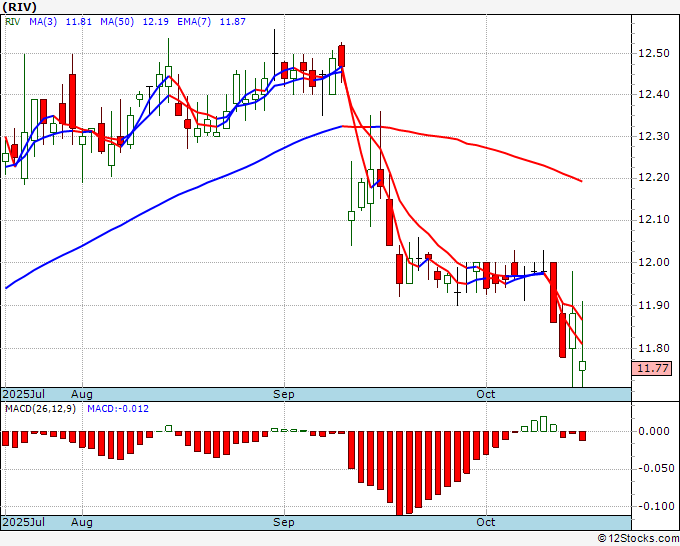Click the 11.90 price axis label
The height and width of the screenshot is (546, 680).
tap(654, 305)
